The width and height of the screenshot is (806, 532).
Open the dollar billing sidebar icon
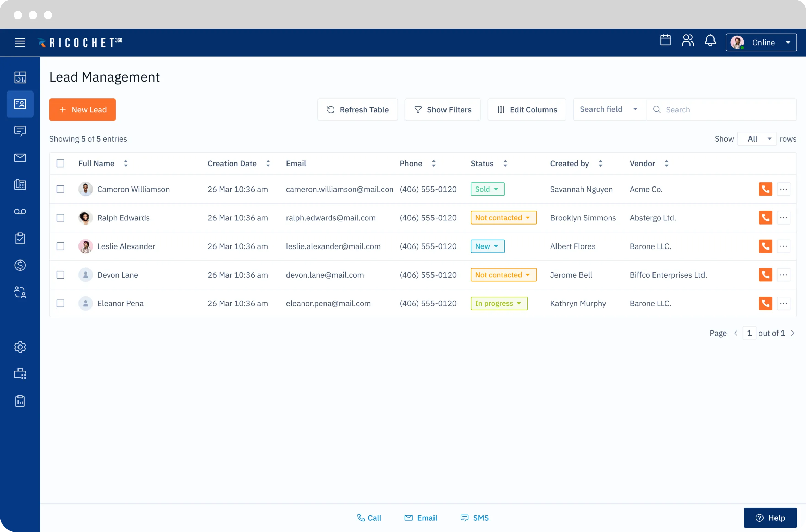(20, 265)
